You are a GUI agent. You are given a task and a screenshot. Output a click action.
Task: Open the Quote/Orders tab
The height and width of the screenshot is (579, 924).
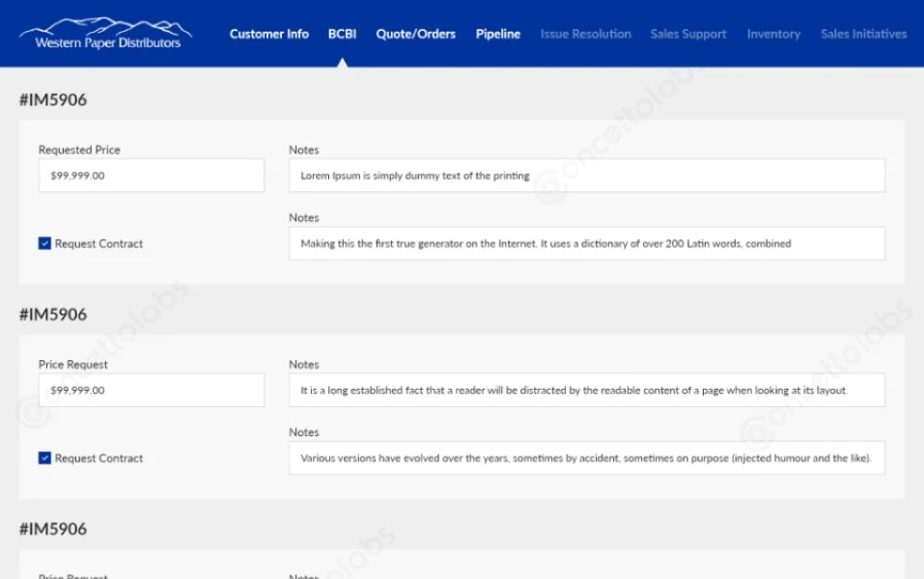pos(415,34)
